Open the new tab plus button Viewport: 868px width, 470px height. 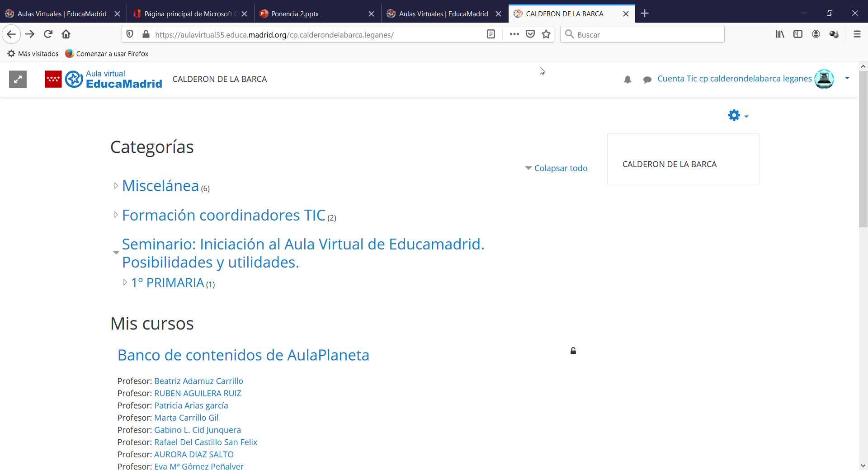click(645, 14)
